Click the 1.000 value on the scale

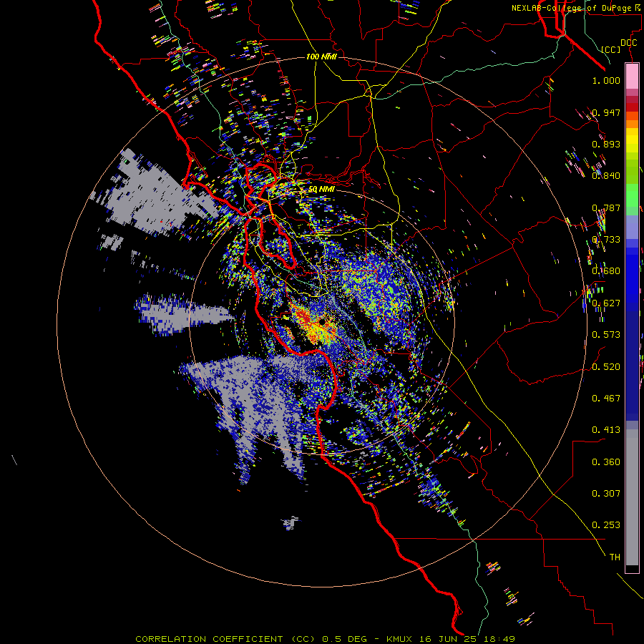(606, 80)
